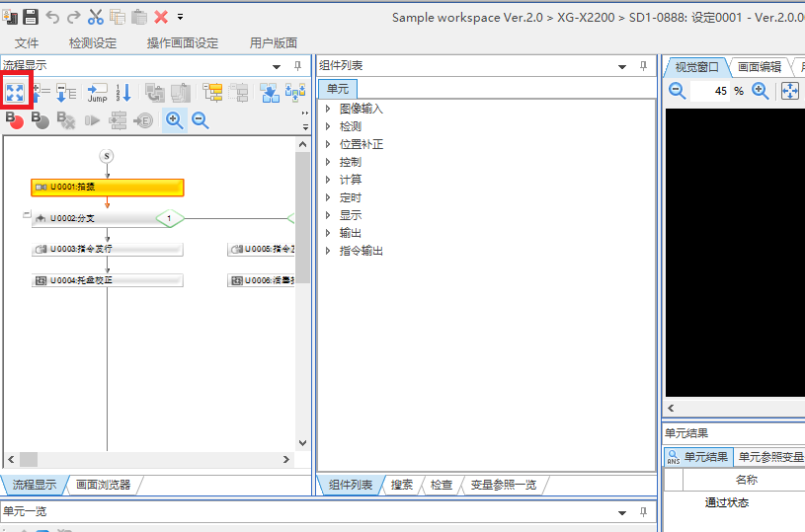Click the yellow group units tree icon

coord(212,93)
